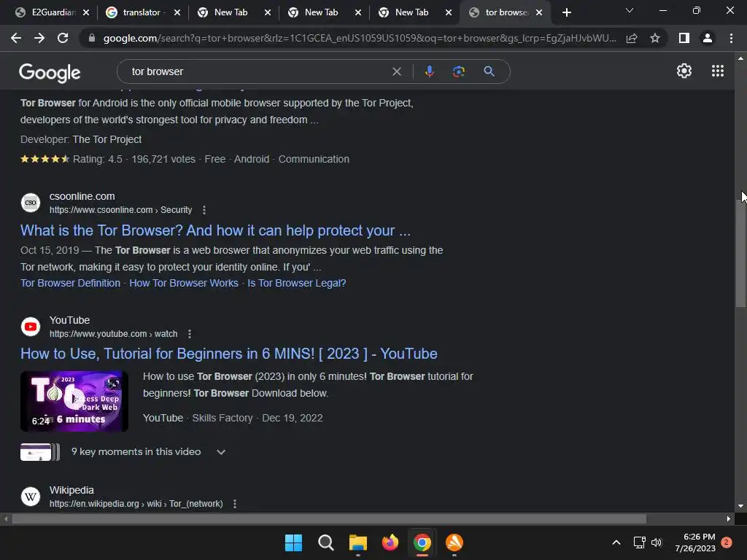Reload the current page
The image size is (747, 560).
63,38
